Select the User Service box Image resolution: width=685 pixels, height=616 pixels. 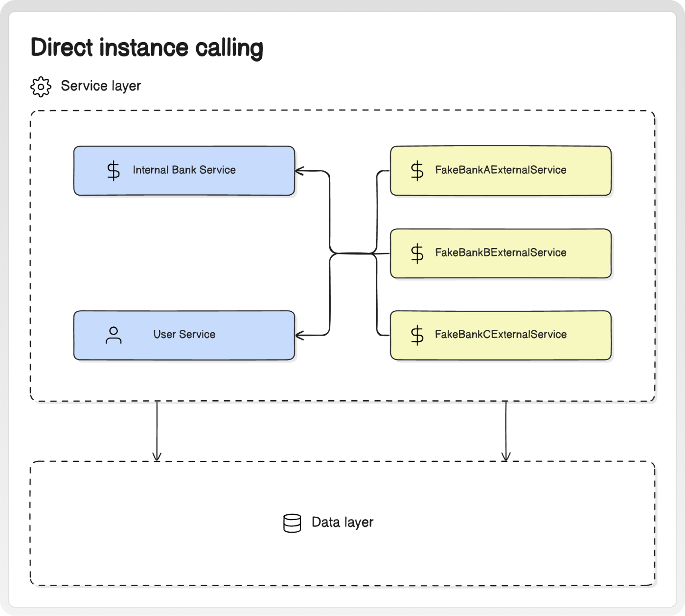click(184, 335)
